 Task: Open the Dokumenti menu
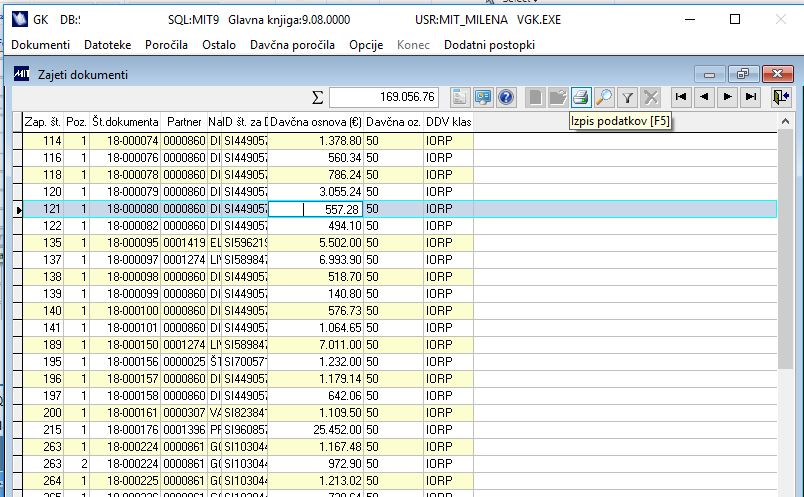tap(40, 45)
